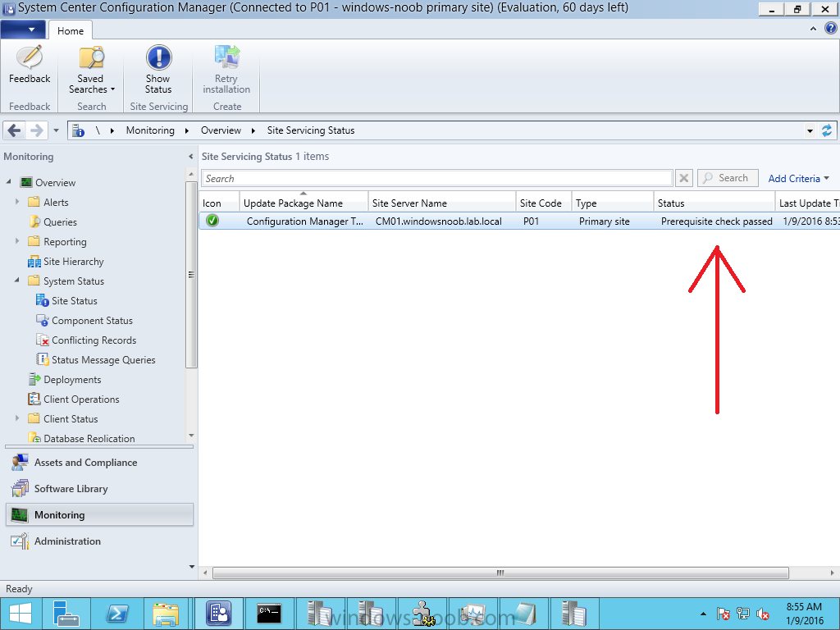Open Server Manager from taskbar
The image size is (840, 630).
tap(66, 614)
